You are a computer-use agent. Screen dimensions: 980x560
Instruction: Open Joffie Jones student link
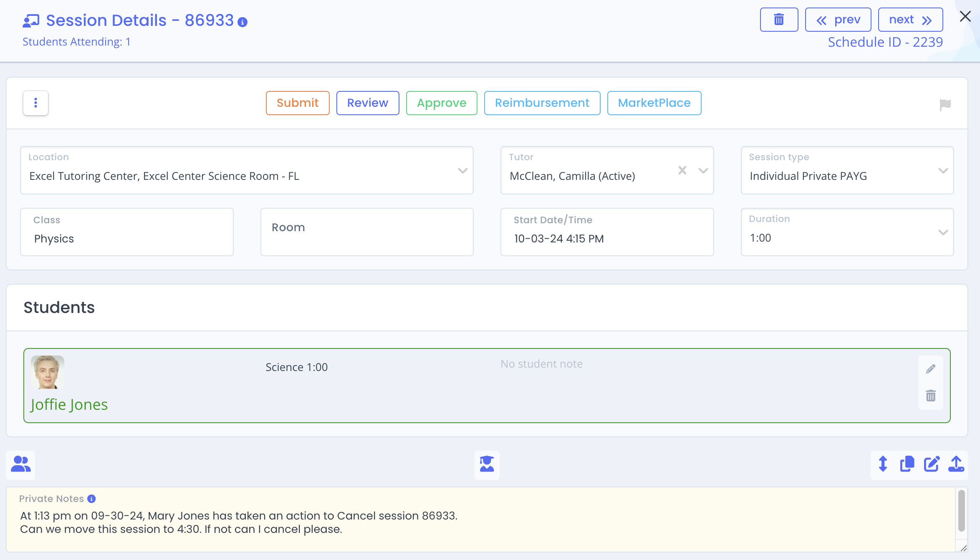tap(69, 405)
